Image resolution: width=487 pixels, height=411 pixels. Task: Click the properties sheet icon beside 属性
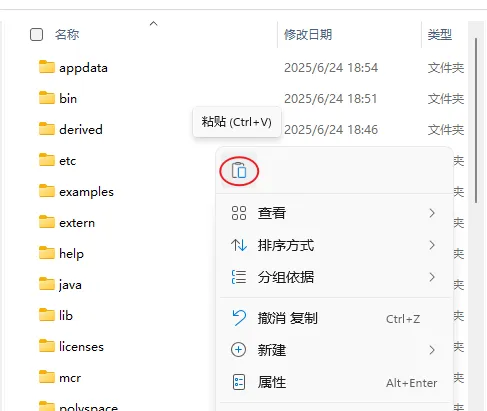[239, 382]
